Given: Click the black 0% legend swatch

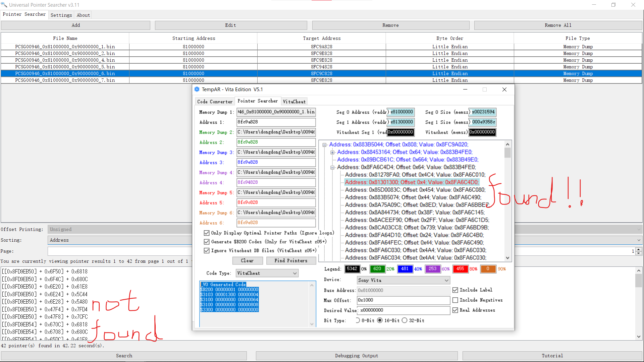Looking at the screenshot, I should pos(352,269).
